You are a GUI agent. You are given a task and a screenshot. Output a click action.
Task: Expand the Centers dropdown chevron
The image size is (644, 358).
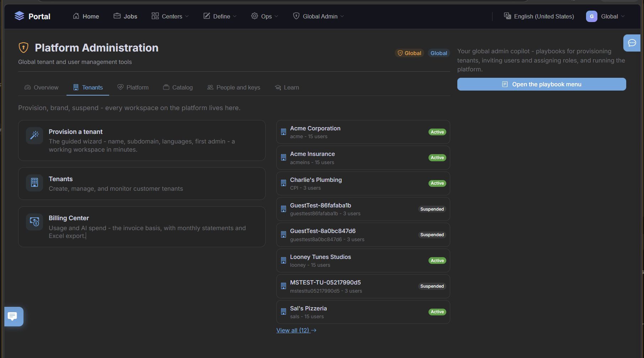(x=187, y=16)
